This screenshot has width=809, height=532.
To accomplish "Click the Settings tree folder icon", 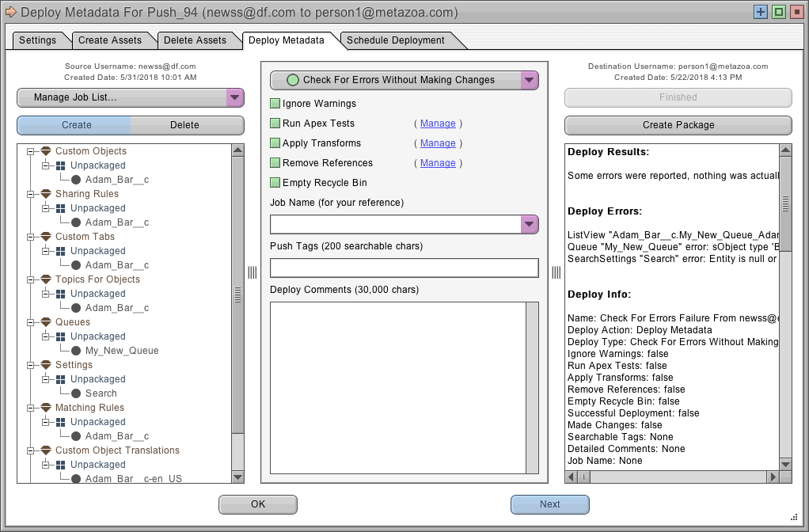I will coord(46,365).
